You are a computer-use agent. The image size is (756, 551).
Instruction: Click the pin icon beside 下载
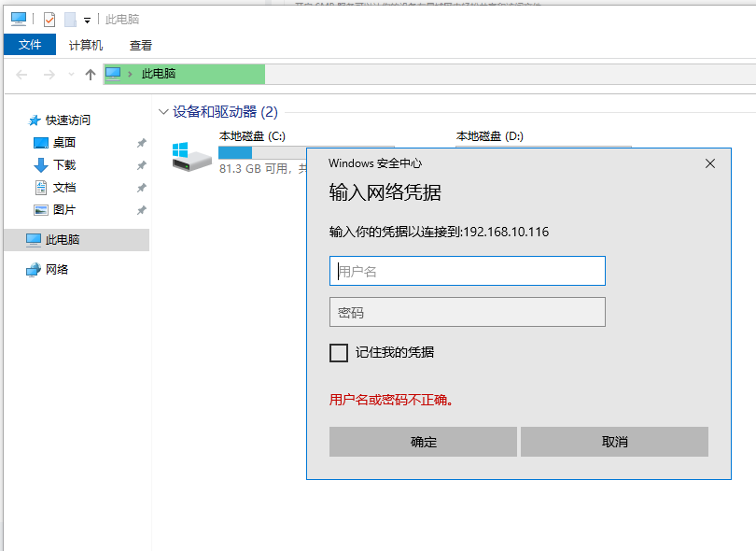(x=141, y=165)
